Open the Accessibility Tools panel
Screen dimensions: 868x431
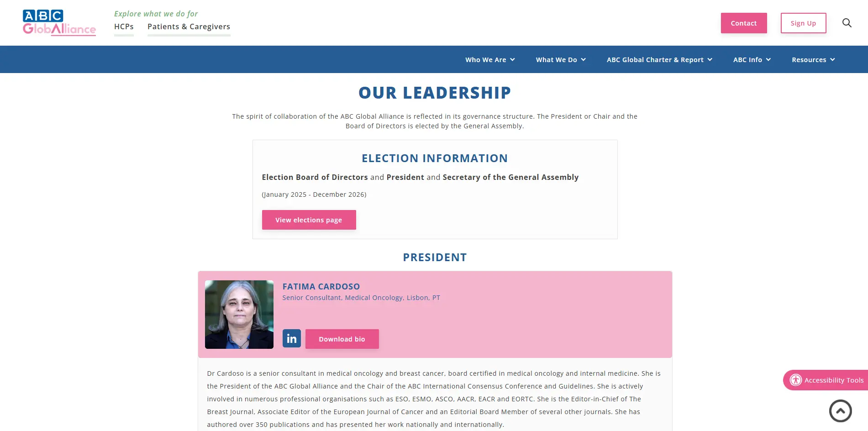(833, 380)
